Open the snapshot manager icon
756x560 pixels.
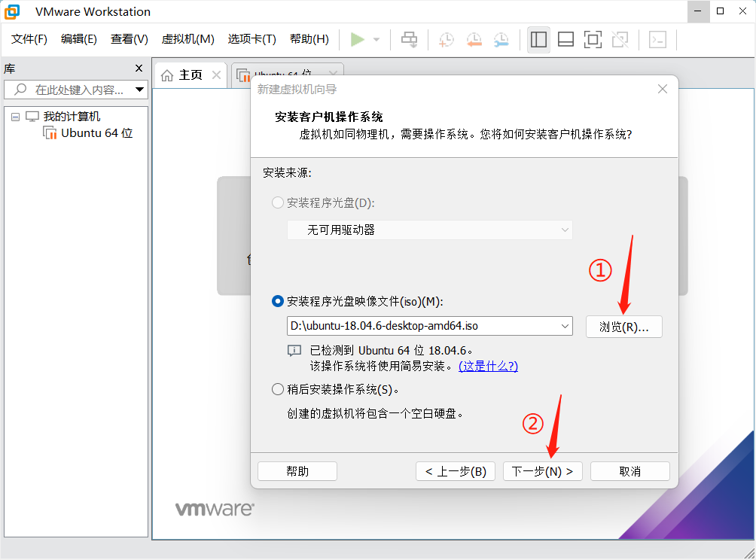point(501,40)
